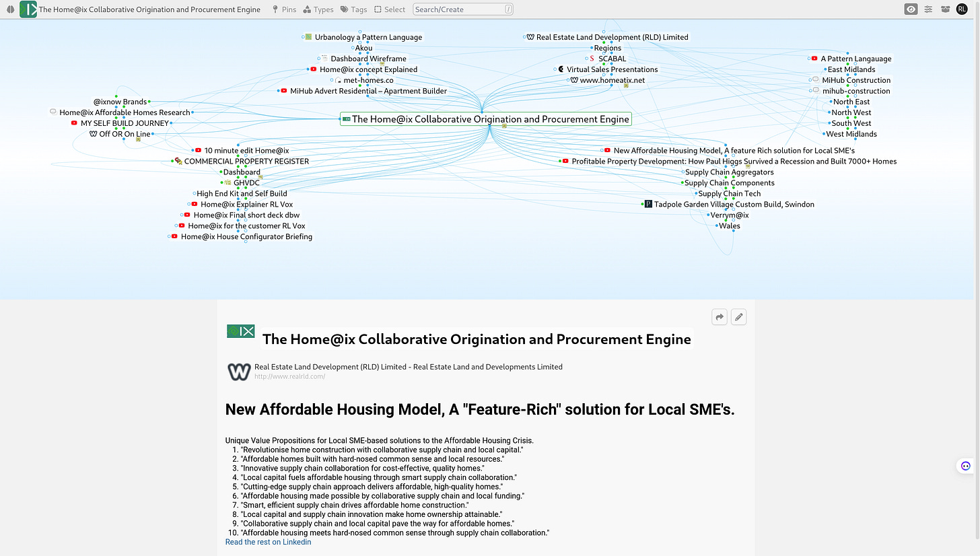
Task: Click YouTube icon of New Affordable Housing Model
Action: pyautogui.click(x=607, y=151)
